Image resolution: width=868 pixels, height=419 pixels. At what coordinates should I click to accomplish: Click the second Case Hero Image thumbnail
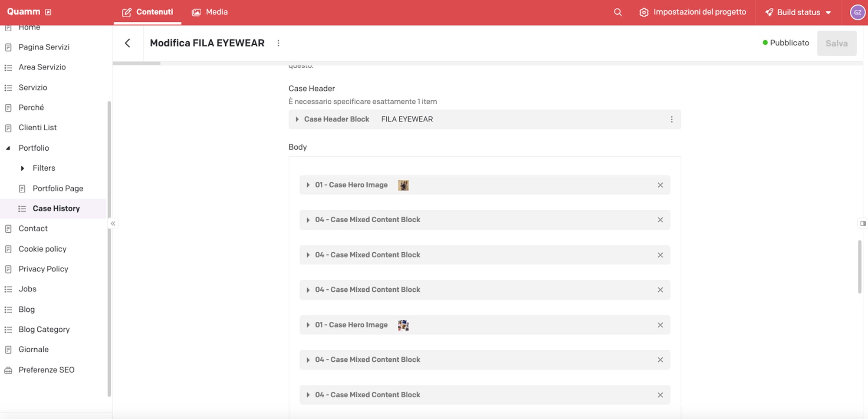(403, 325)
